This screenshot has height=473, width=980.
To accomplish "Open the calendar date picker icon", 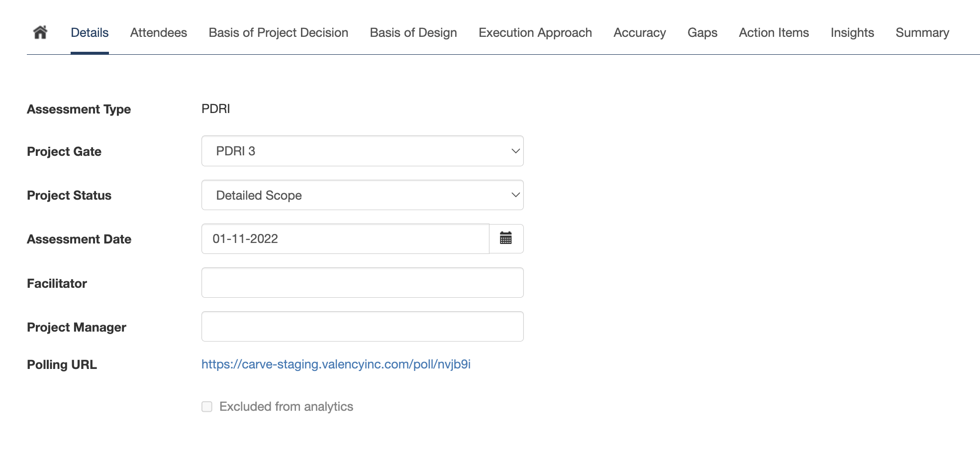I will click(x=506, y=238).
